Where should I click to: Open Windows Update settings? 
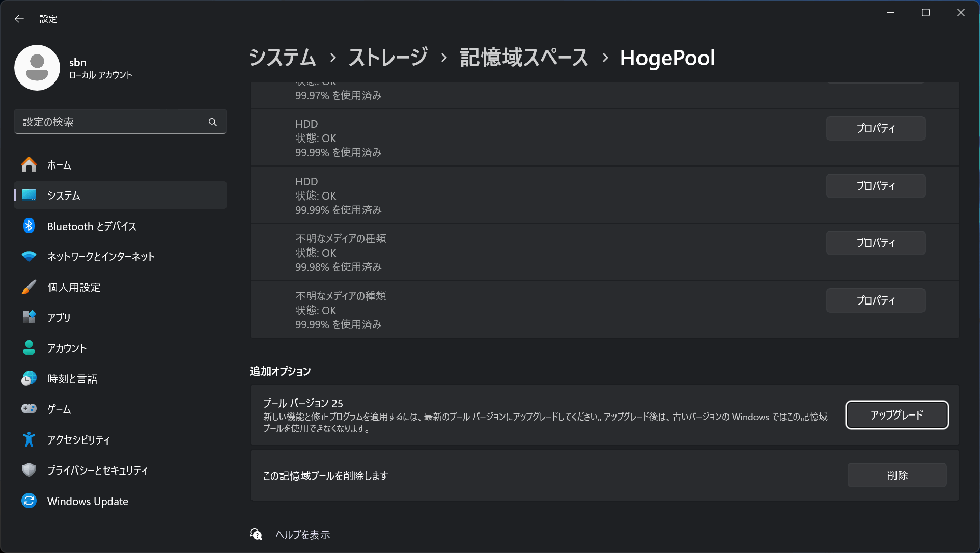point(87,501)
